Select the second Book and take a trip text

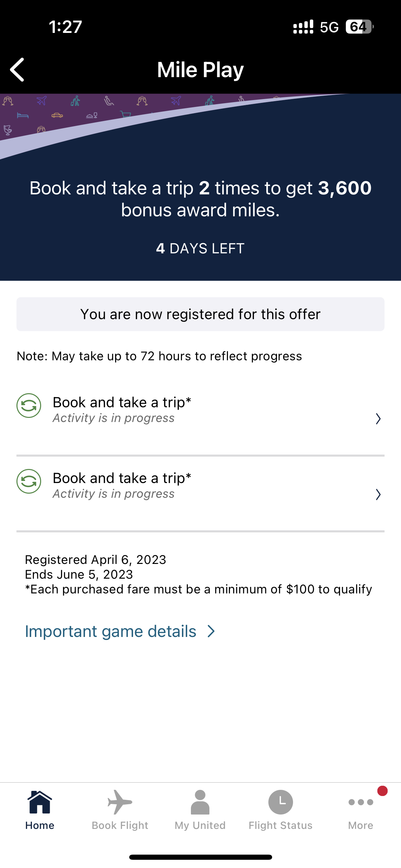tap(122, 478)
